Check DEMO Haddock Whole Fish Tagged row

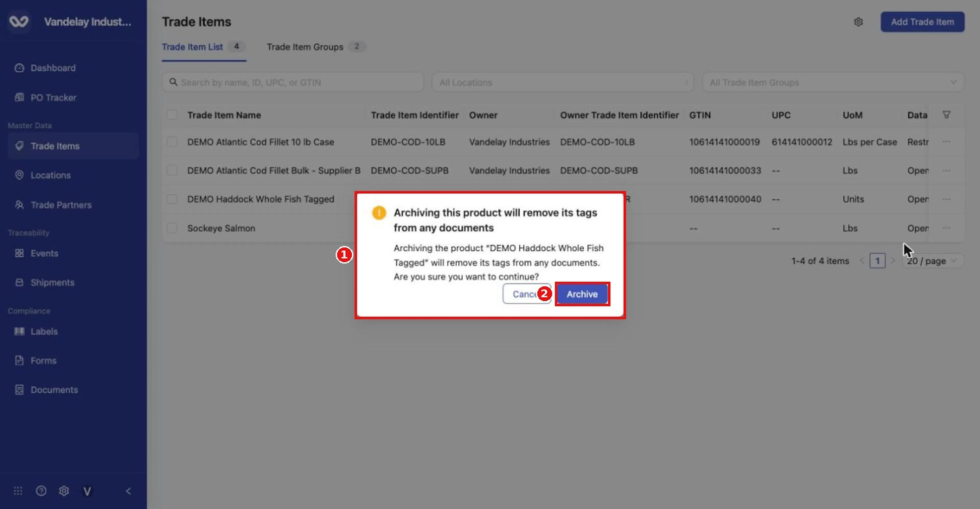(172, 199)
